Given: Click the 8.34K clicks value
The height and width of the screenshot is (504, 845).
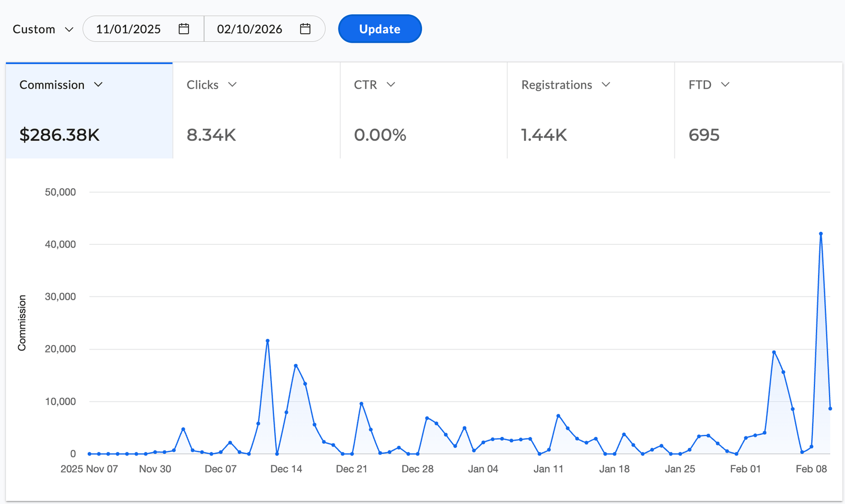Looking at the screenshot, I should [x=211, y=135].
